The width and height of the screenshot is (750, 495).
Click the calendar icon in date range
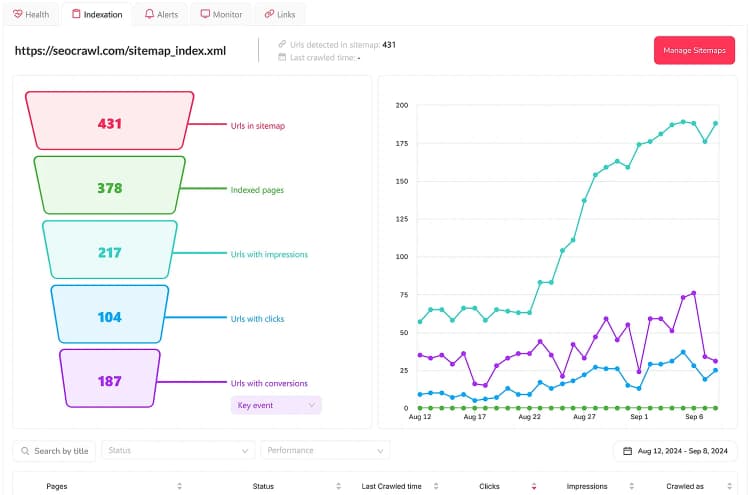[627, 451]
